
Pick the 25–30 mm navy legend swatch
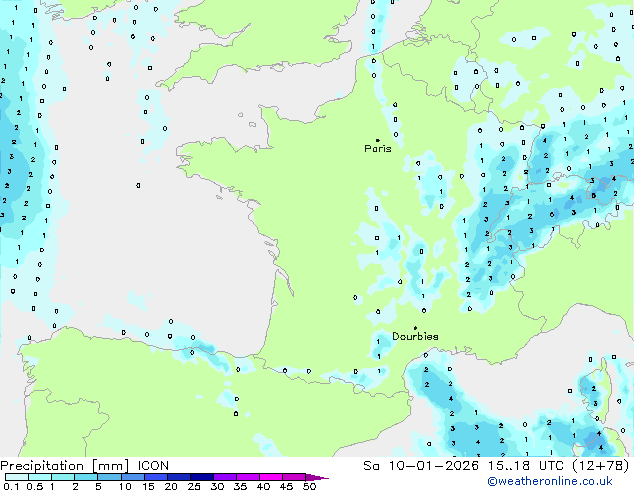point(201,477)
